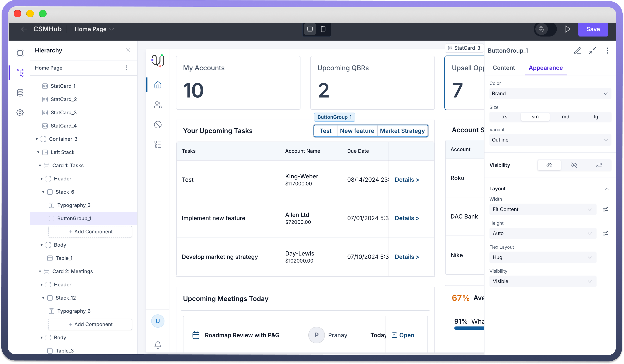Click the Save button
This screenshot has height=364, width=624.
[593, 29]
